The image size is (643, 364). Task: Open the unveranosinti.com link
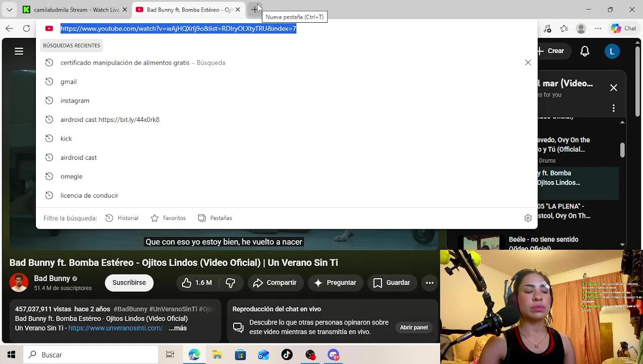click(x=115, y=328)
